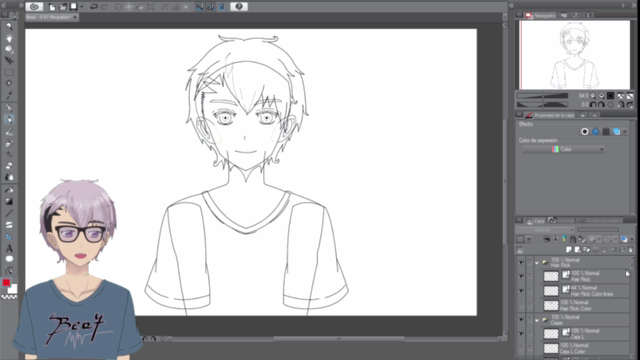Choose the Text tool marked A

coord(9,248)
